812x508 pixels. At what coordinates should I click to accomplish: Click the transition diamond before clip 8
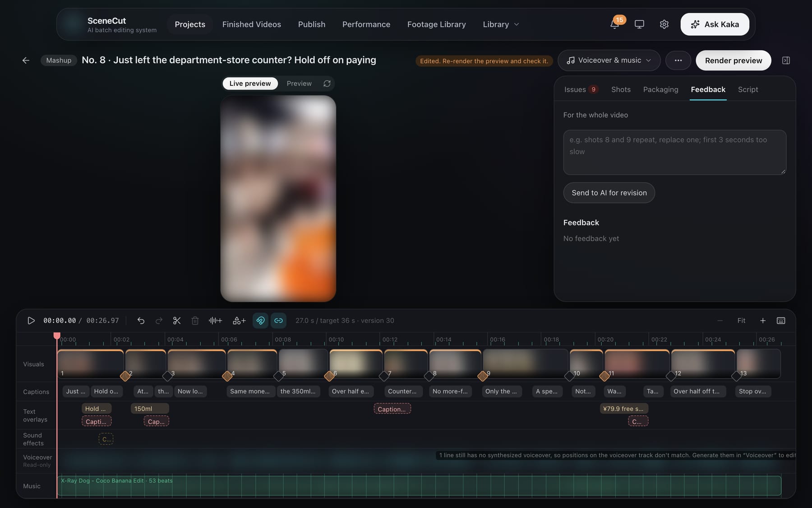click(x=429, y=376)
